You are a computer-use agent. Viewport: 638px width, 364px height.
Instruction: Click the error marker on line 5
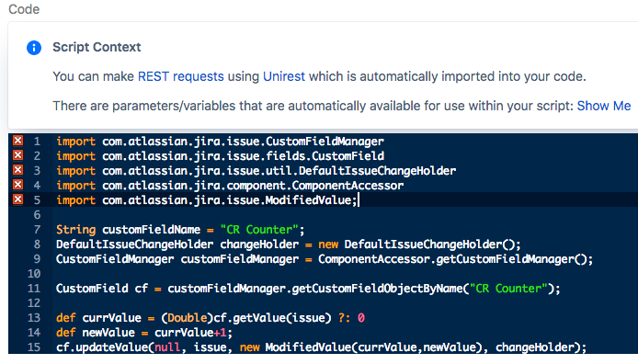(x=17, y=199)
